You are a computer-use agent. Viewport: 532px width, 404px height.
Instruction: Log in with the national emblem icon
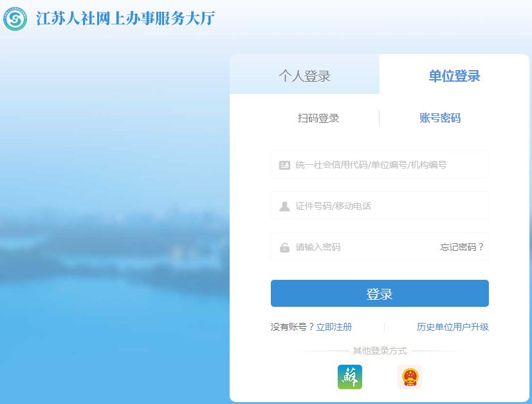click(410, 377)
